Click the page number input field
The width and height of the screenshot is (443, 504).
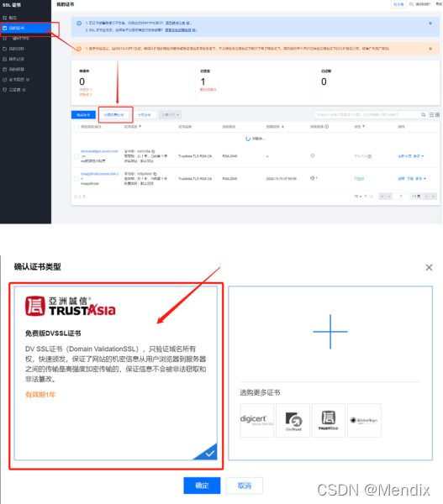point(401,196)
